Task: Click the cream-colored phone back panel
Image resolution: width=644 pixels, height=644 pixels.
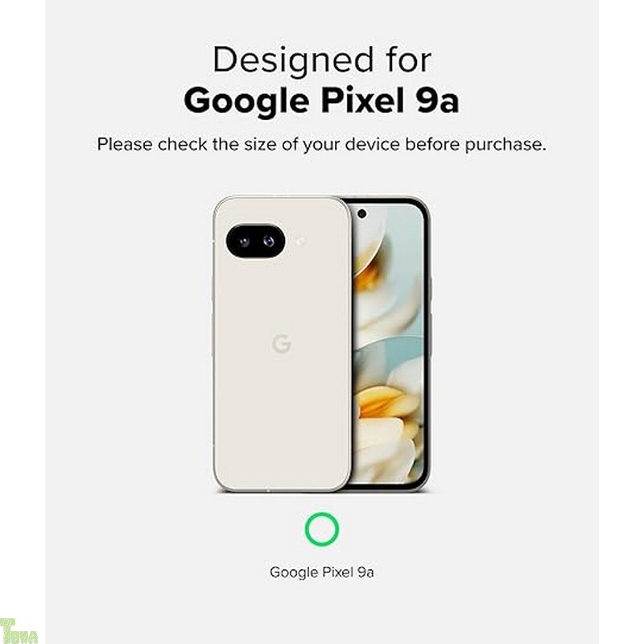Action: pyautogui.click(x=283, y=345)
